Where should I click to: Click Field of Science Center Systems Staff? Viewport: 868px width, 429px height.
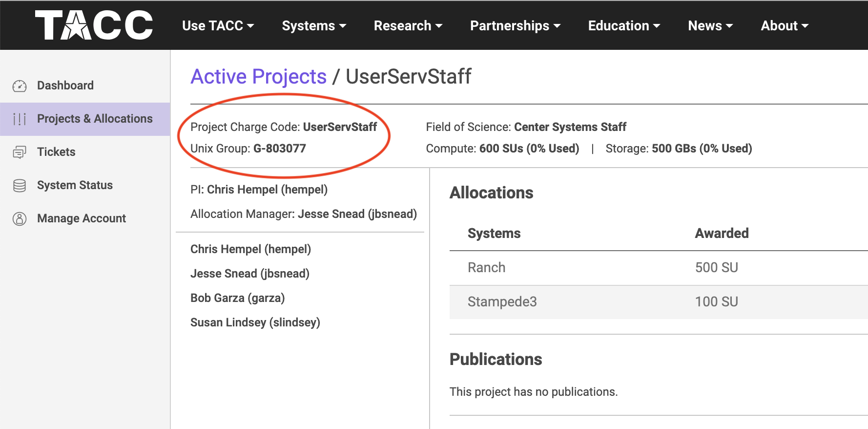point(526,127)
